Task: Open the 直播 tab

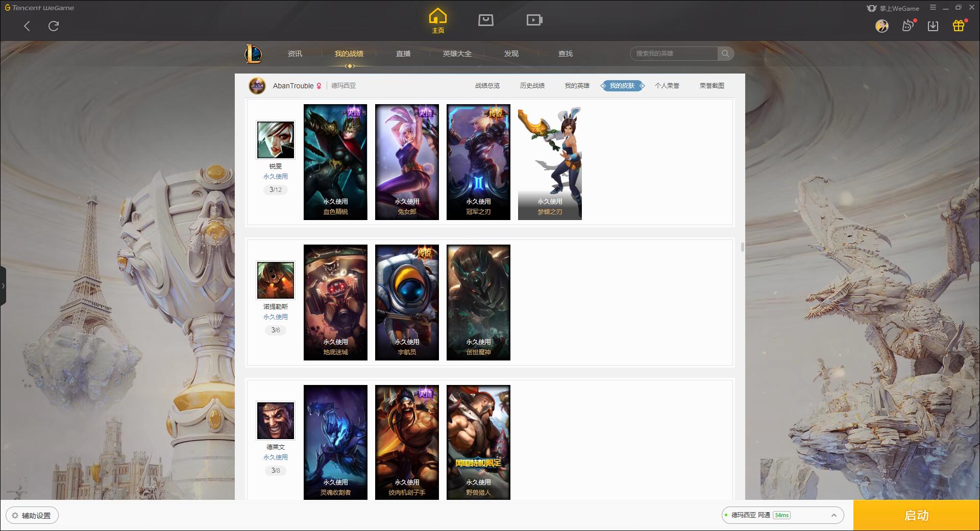Action: click(403, 54)
